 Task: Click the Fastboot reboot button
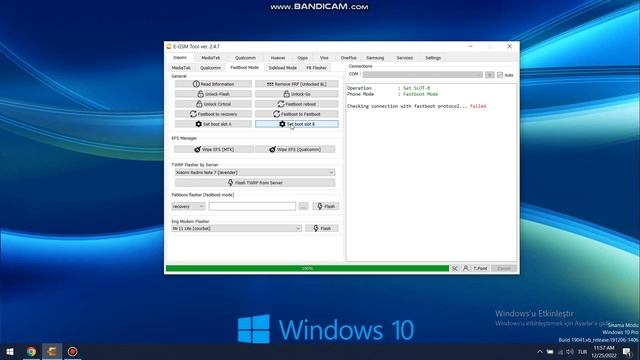point(297,104)
